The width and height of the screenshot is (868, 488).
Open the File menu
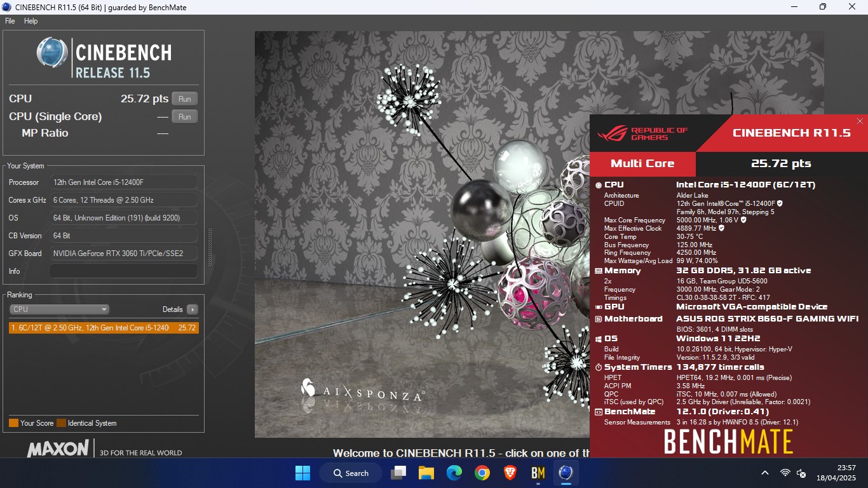pos(10,21)
